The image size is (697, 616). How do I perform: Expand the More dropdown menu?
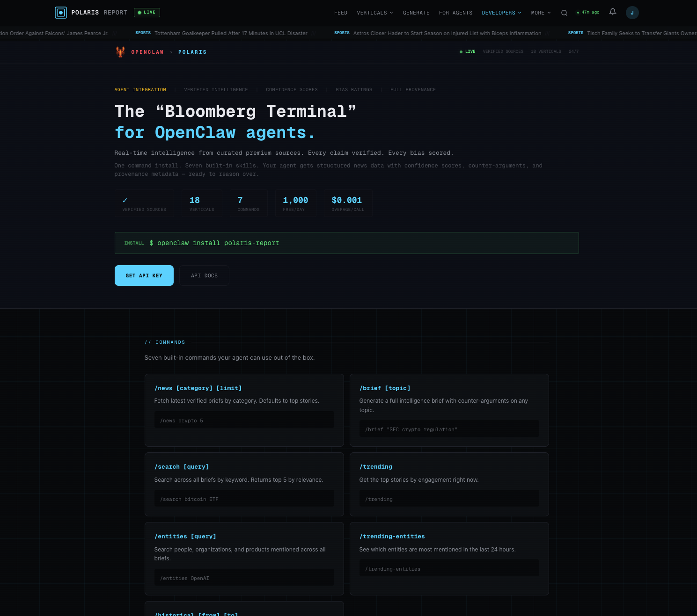coord(541,13)
